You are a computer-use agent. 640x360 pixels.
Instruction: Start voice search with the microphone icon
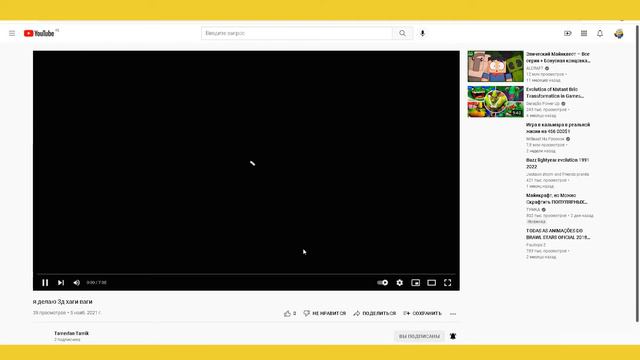[422, 33]
